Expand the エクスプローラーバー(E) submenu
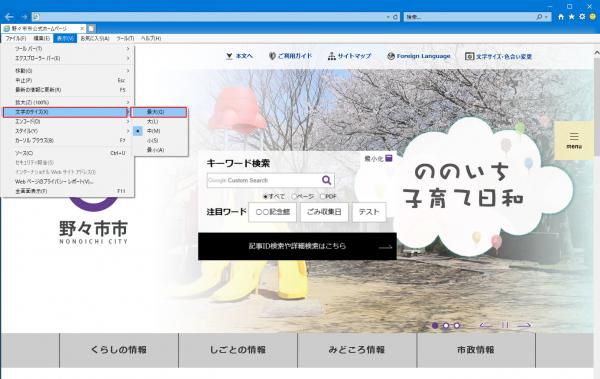Screen dimensions: 600x379 coord(68,58)
